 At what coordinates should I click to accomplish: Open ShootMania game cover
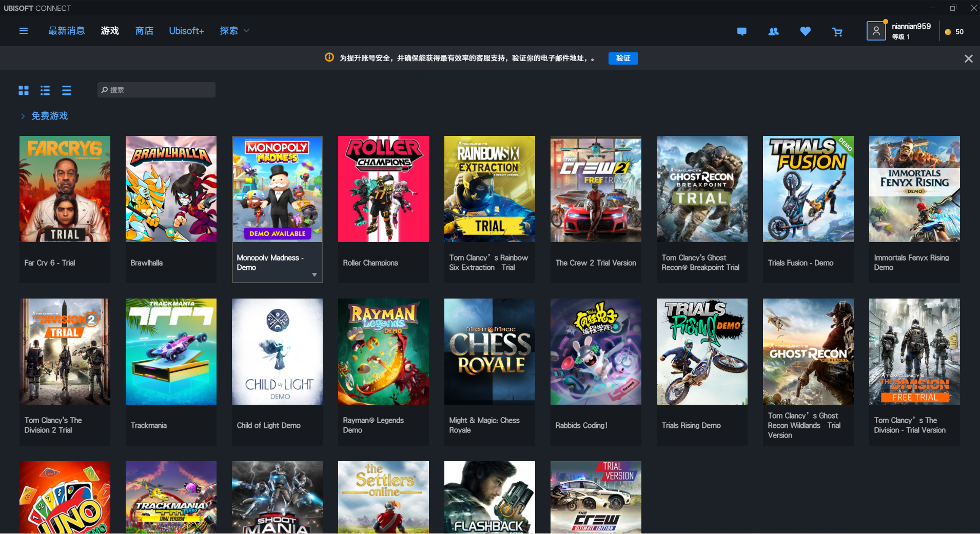(x=277, y=497)
